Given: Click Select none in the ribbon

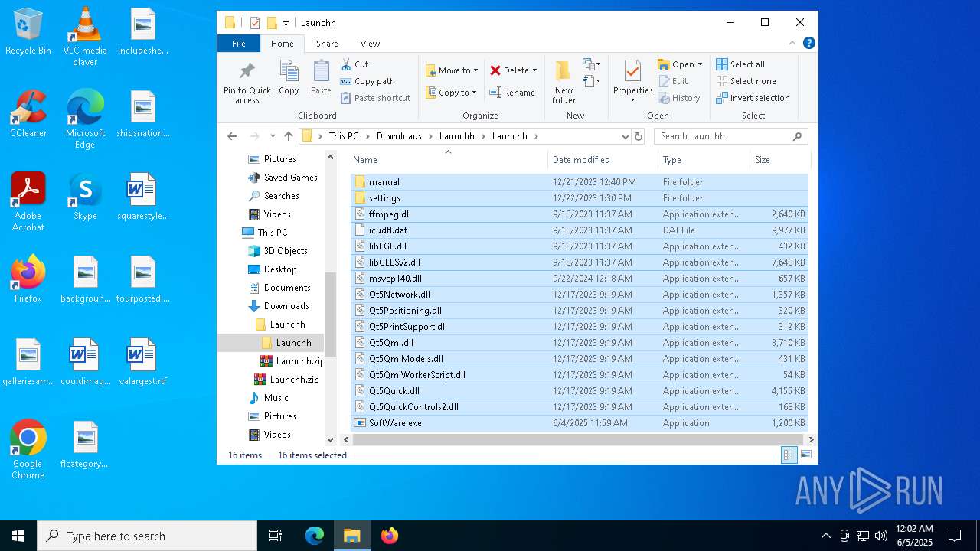Looking at the screenshot, I should (x=746, y=81).
